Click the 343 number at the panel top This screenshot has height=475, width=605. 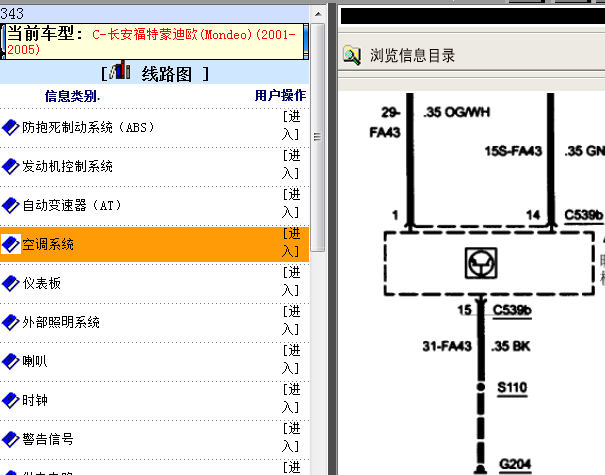(x=12, y=14)
